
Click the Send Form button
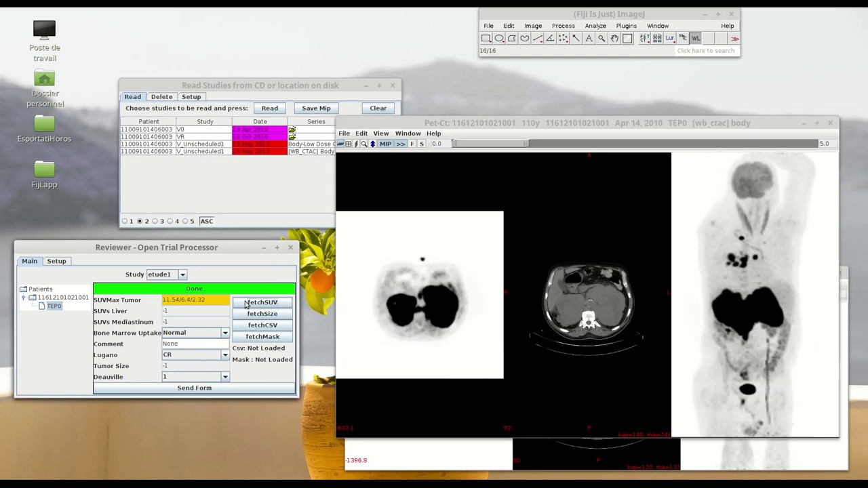pos(195,388)
